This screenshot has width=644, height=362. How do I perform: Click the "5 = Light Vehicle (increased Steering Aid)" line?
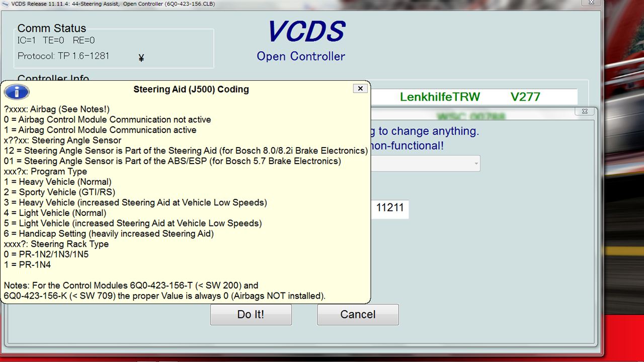click(133, 223)
